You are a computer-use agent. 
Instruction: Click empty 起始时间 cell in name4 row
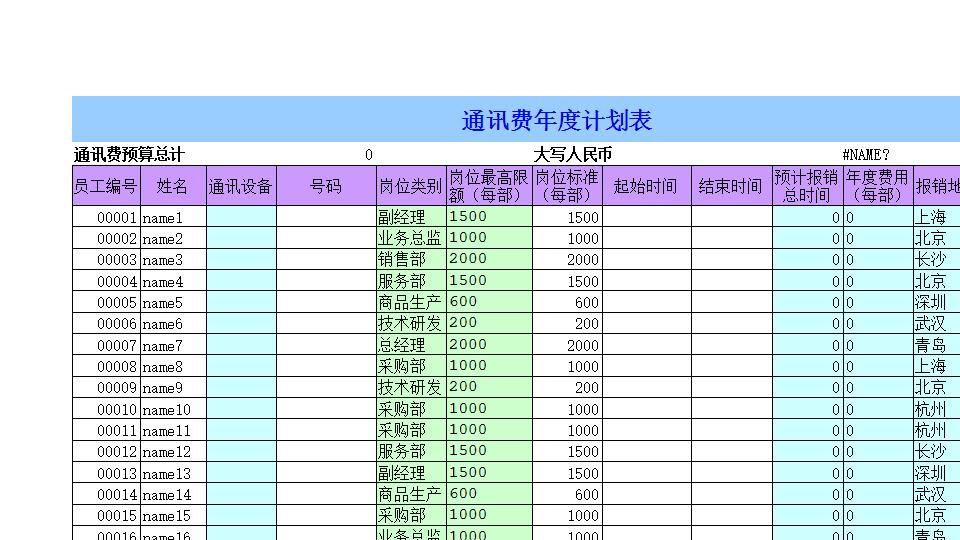[647, 281]
